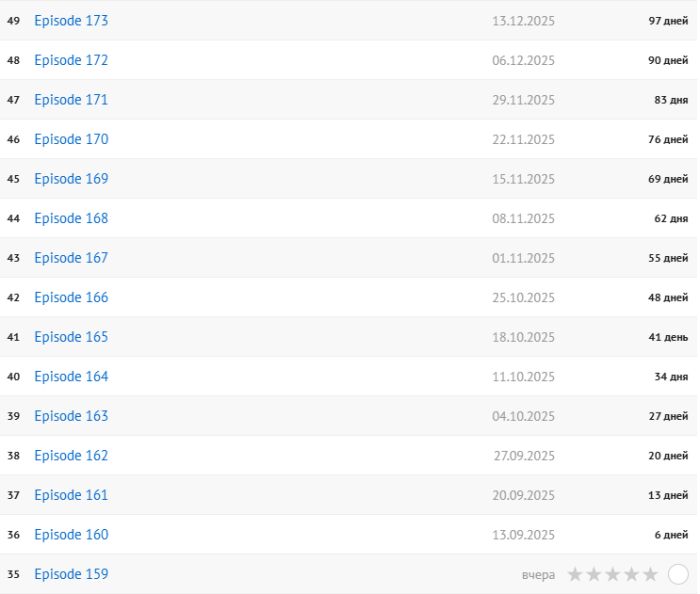Image resolution: width=700 pixels, height=594 pixels.
Task: Click the '55 дней' countdown
Action: (x=668, y=258)
